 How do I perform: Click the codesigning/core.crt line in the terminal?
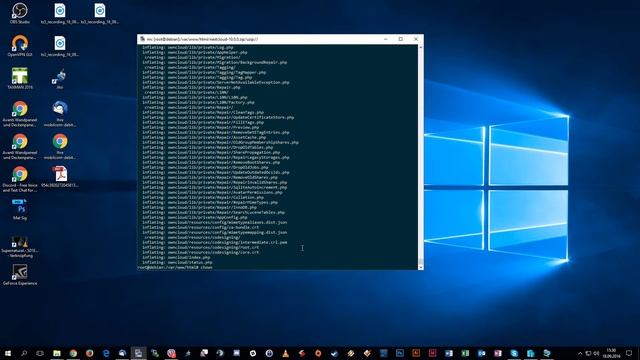[x=200, y=252]
